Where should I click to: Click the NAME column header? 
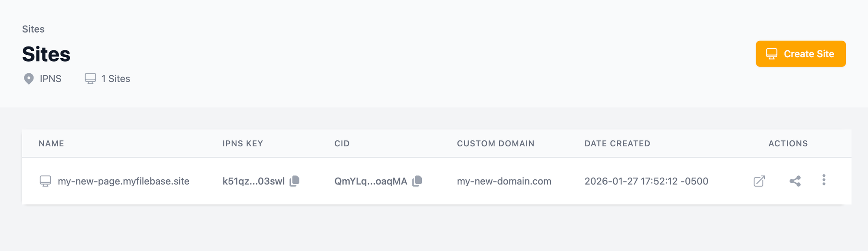click(51, 143)
